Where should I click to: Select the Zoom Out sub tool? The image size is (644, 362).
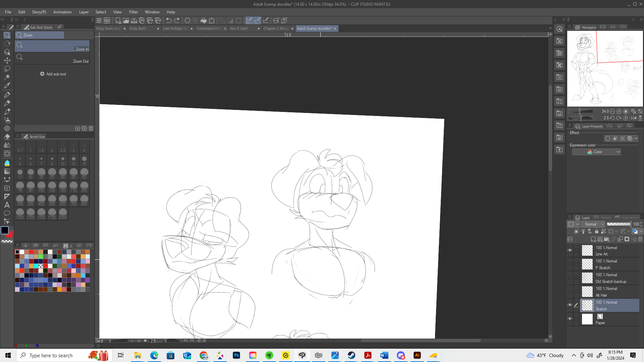click(52, 58)
